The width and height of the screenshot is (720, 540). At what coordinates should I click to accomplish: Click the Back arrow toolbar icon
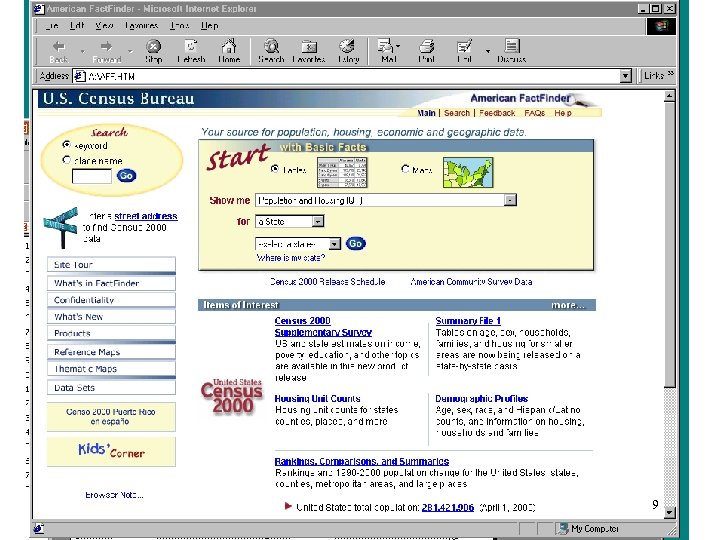coord(59,46)
